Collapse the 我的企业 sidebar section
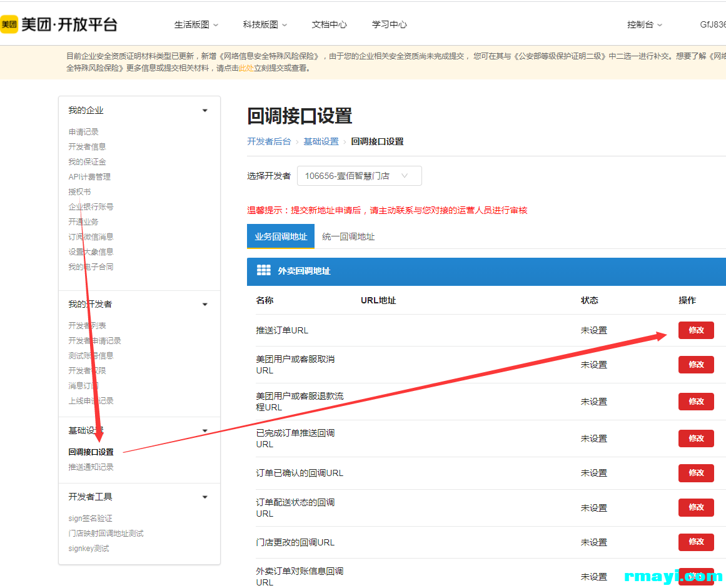Screen dimensions: 726x588 [x=204, y=111]
